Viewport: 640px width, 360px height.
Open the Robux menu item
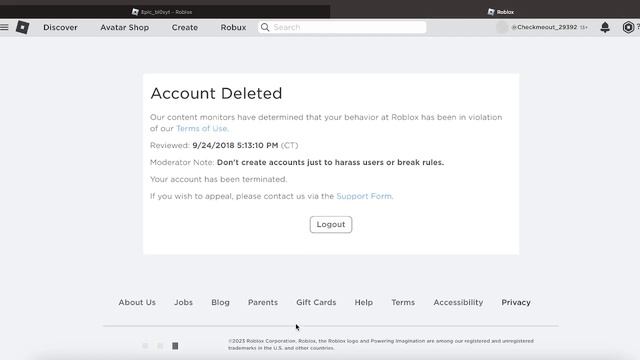pyautogui.click(x=233, y=27)
